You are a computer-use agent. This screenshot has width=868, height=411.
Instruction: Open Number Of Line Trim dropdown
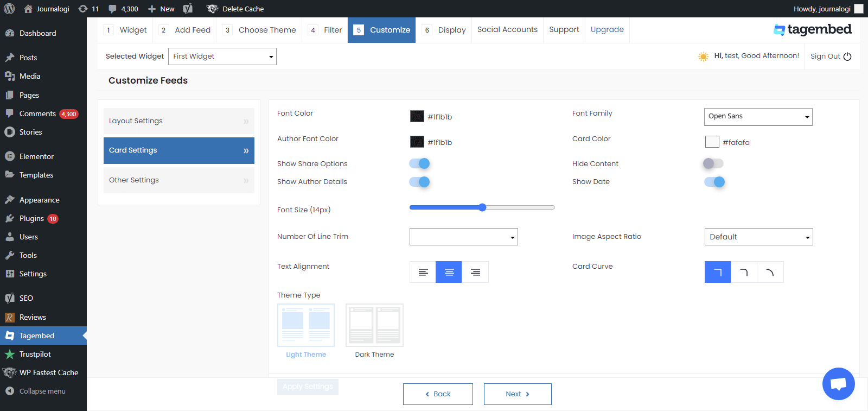click(x=464, y=237)
